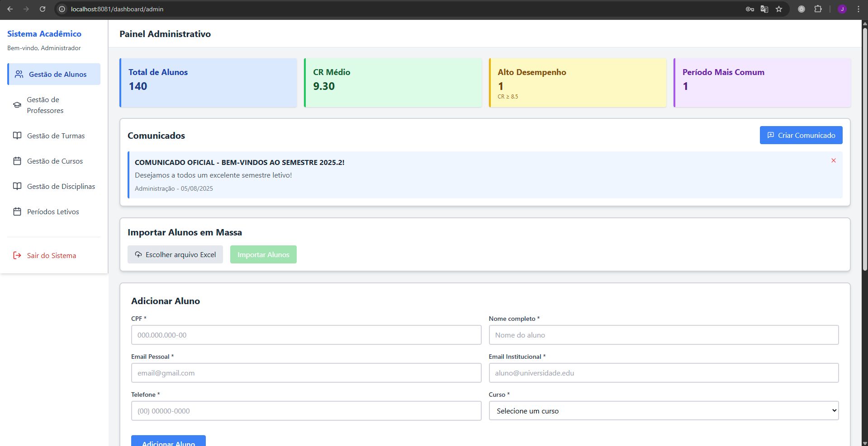Click the circular extension icon in toolbar
The image size is (868, 446).
802,9
